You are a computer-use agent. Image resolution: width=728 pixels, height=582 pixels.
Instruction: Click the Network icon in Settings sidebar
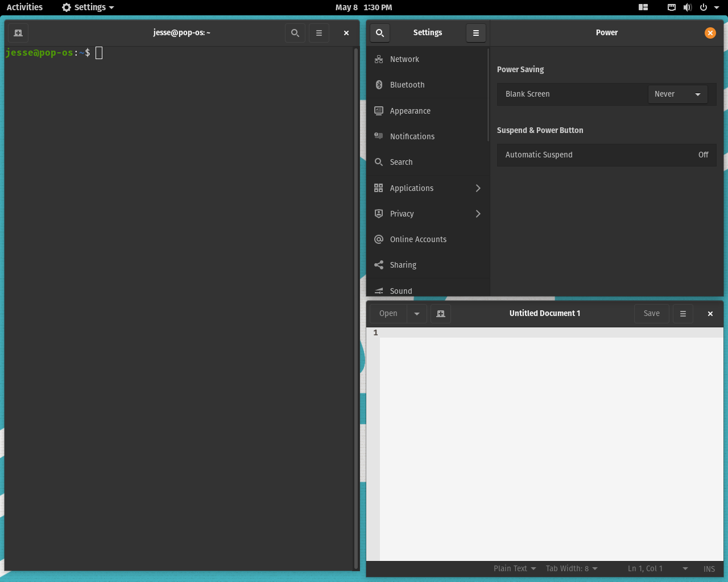coord(379,59)
